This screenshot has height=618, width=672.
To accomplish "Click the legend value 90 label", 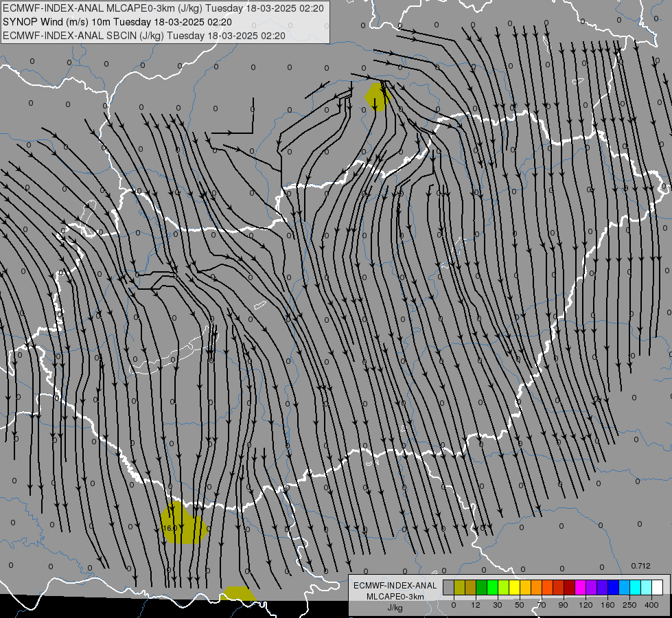I will pyautogui.click(x=563, y=605).
